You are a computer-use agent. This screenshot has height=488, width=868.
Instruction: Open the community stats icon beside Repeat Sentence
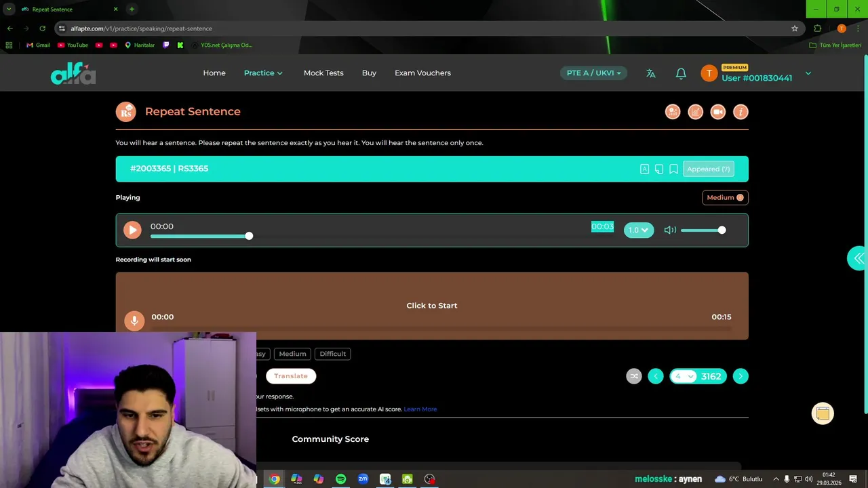(x=673, y=112)
